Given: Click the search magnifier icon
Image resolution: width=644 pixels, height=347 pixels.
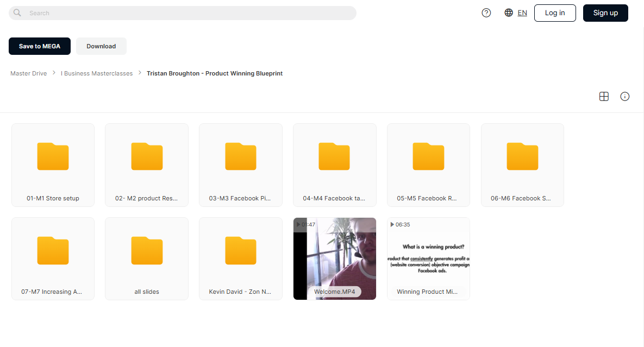Looking at the screenshot, I should coord(17,12).
